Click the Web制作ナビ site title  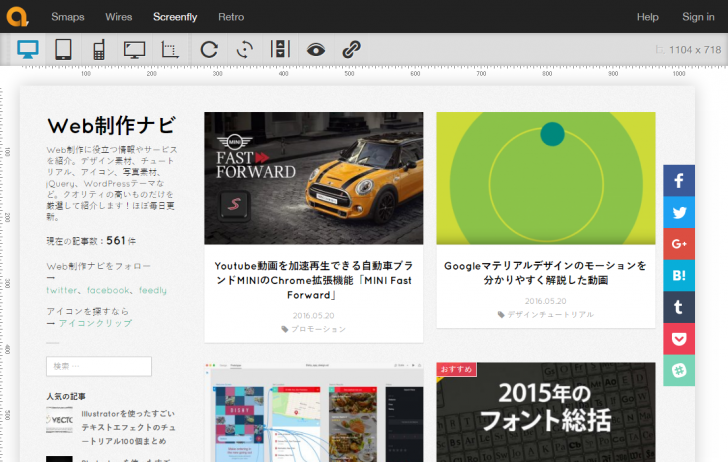point(112,125)
